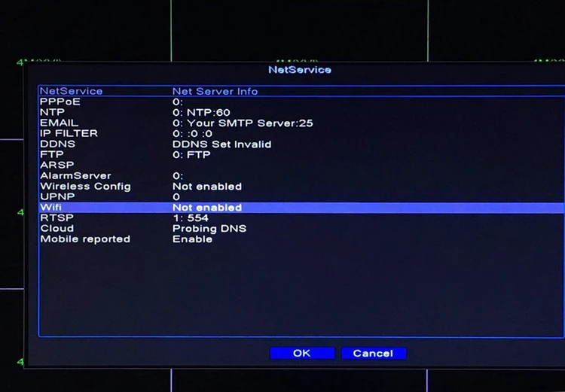The width and height of the screenshot is (565, 392).
Task: Click the Net Server Info column header
Action: click(215, 92)
